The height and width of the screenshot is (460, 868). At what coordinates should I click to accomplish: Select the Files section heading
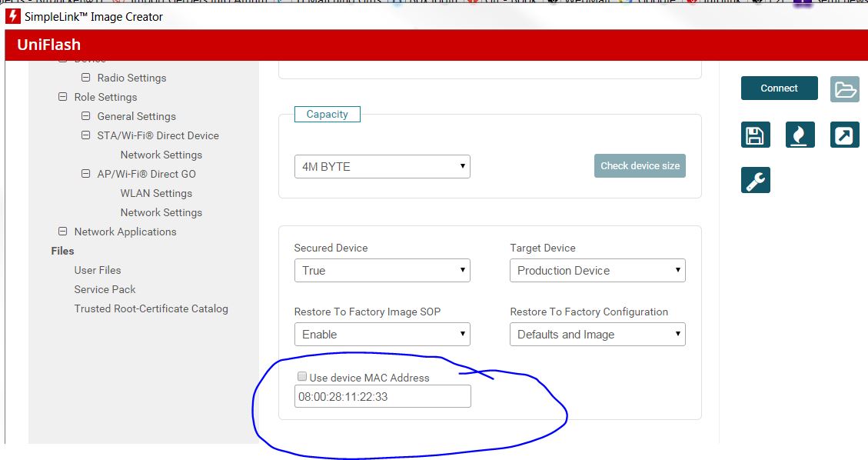62,251
